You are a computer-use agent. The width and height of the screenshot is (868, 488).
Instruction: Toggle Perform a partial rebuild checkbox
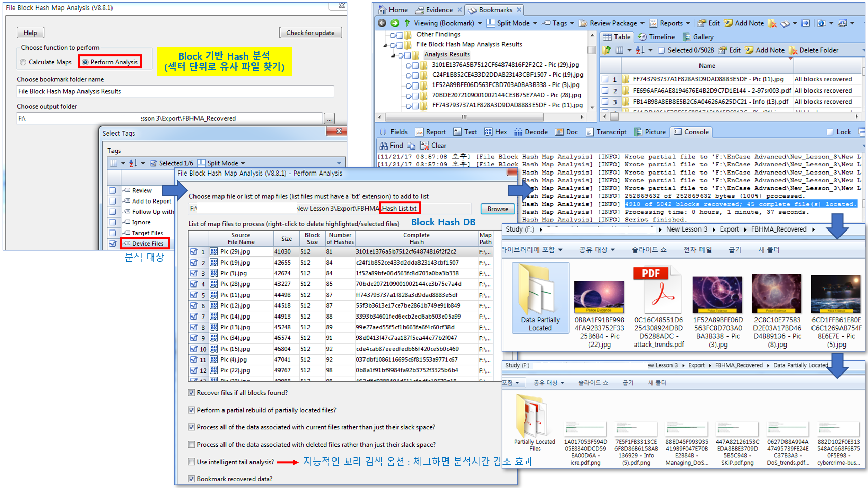(x=191, y=410)
